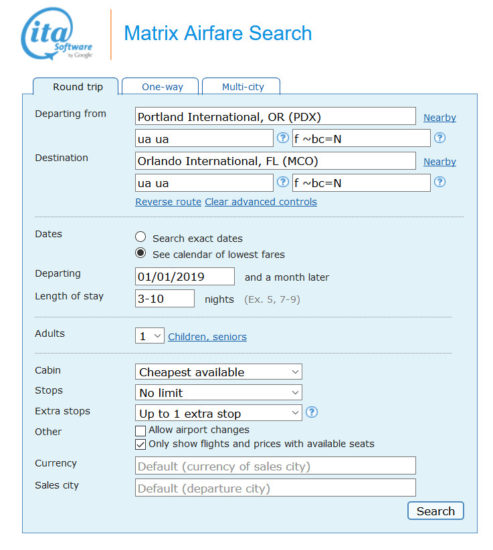The height and width of the screenshot is (550, 493).
Task: Enable Allow airport changes checkbox
Action: coord(140,431)
